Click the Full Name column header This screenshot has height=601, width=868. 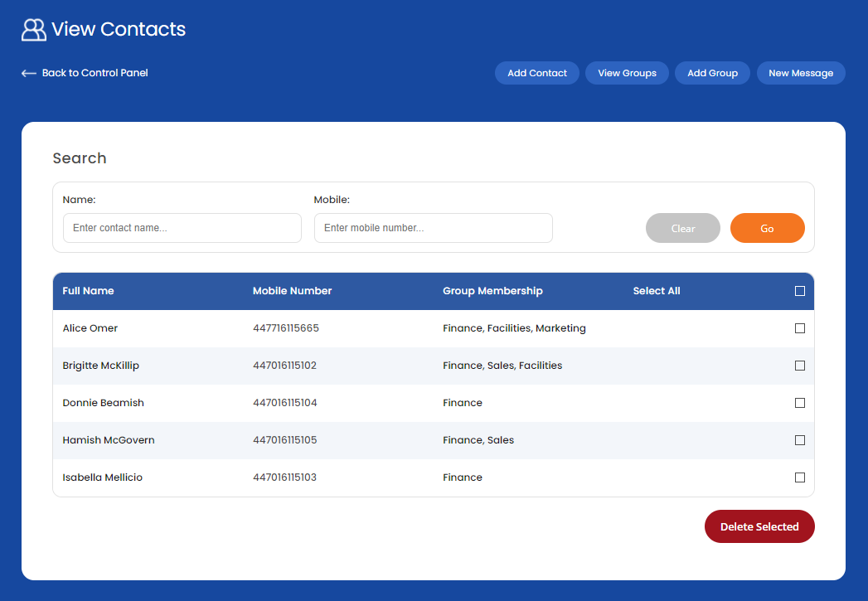click(88, 291)
